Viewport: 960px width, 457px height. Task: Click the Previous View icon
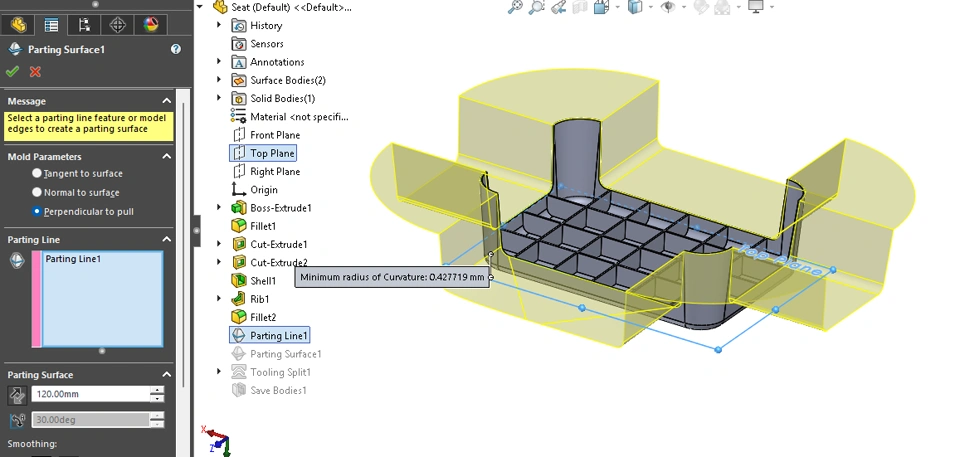pos(558,7)
